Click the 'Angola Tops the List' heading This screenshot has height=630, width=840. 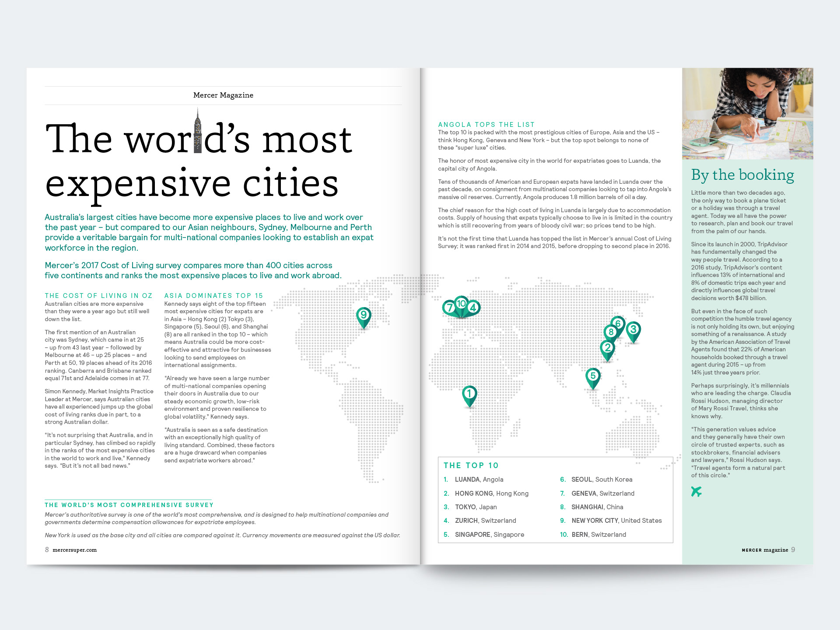point(486,125)
